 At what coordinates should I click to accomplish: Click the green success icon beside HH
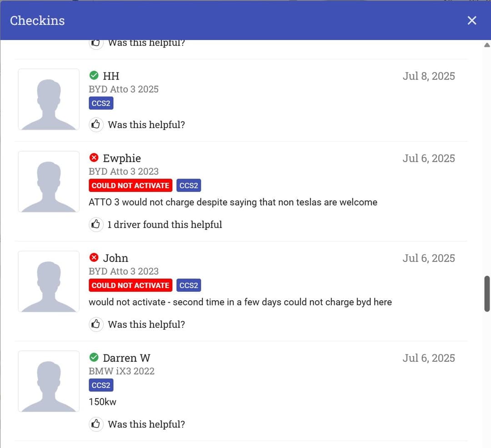tap(94, 75)
